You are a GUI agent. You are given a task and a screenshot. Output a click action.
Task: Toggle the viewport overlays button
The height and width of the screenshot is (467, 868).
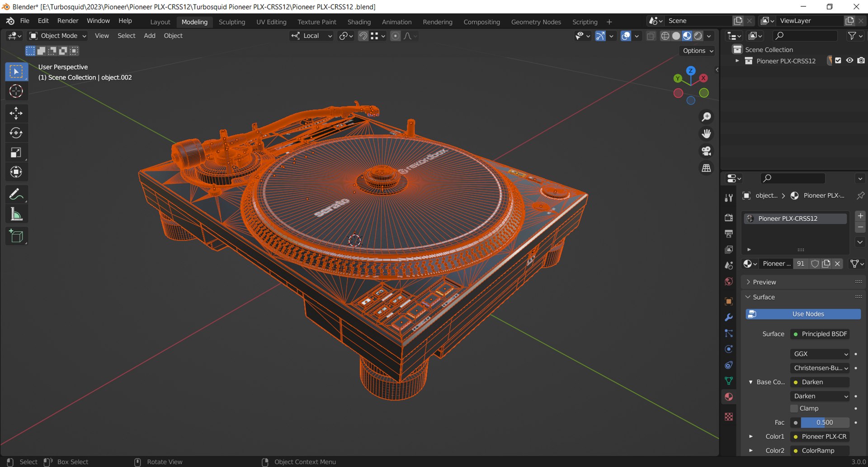tap(626, 36)
